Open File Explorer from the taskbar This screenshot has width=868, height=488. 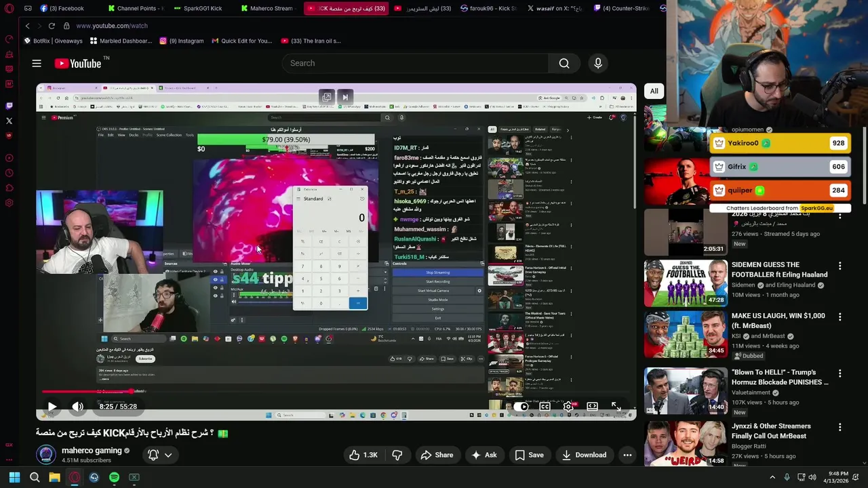pyautogui.click(x=54, y=477)
